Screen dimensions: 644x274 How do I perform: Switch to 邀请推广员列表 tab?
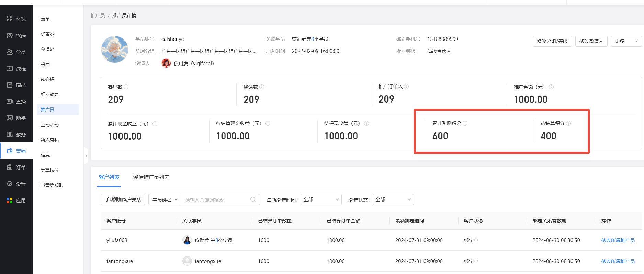[151, 177]
